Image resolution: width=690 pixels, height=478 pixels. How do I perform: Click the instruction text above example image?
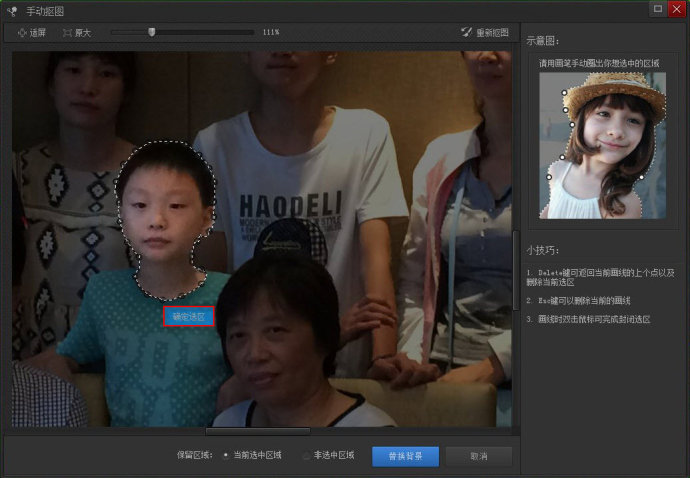pyautogui.click(x=599, y=63)
